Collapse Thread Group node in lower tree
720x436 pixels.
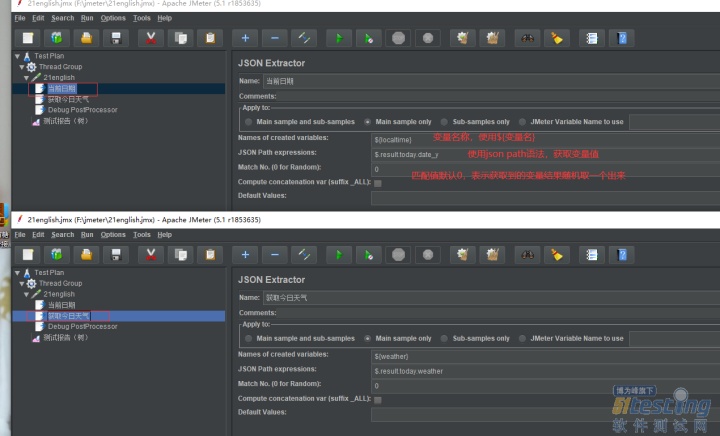click(22, 284)
